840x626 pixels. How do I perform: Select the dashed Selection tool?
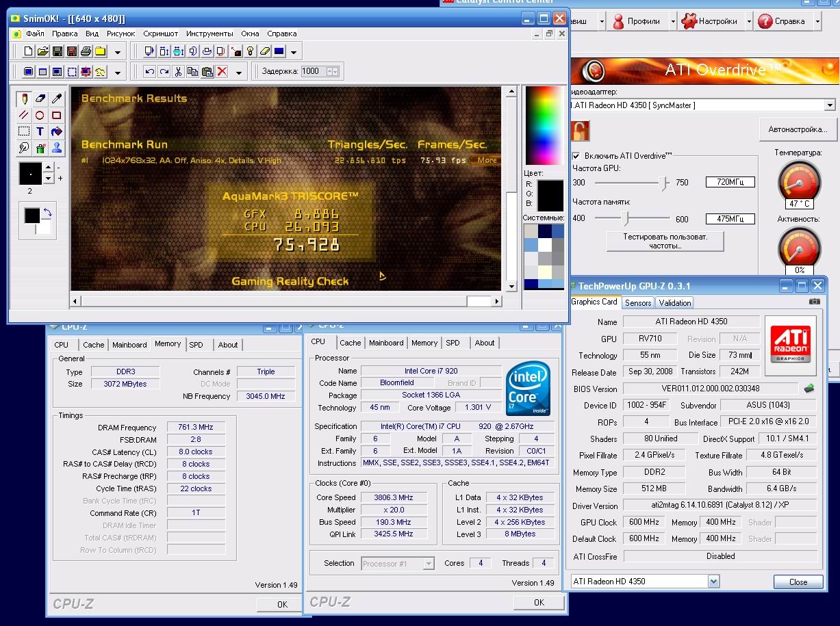click(24, 131)
